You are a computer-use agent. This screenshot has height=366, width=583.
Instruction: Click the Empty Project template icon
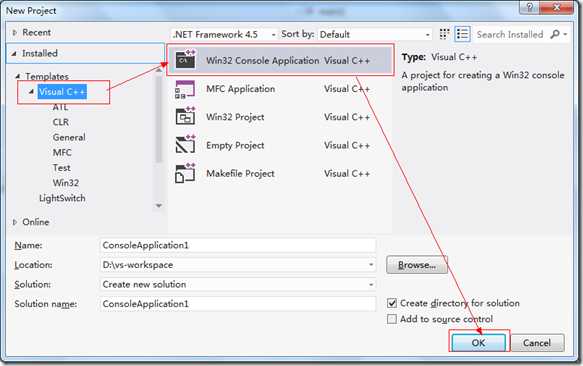pyautogui.click(x=185, y=144)
